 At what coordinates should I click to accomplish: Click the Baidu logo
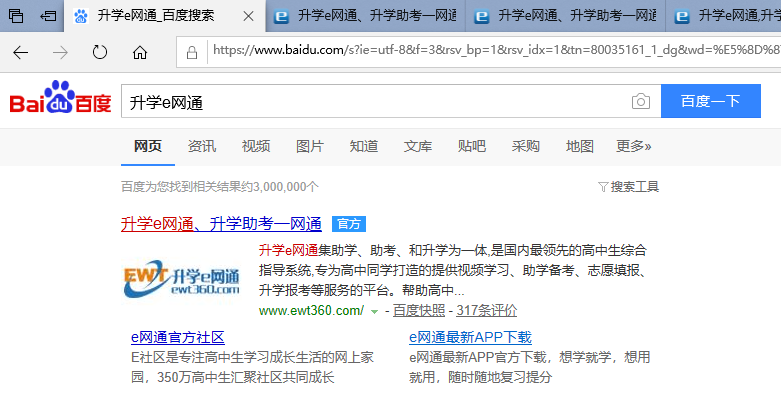[x=60, y=97]
